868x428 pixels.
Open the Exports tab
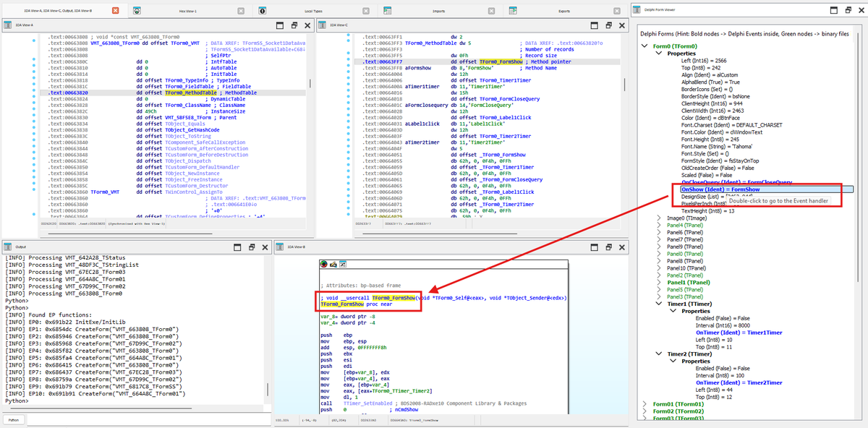[x=564, y=12]
